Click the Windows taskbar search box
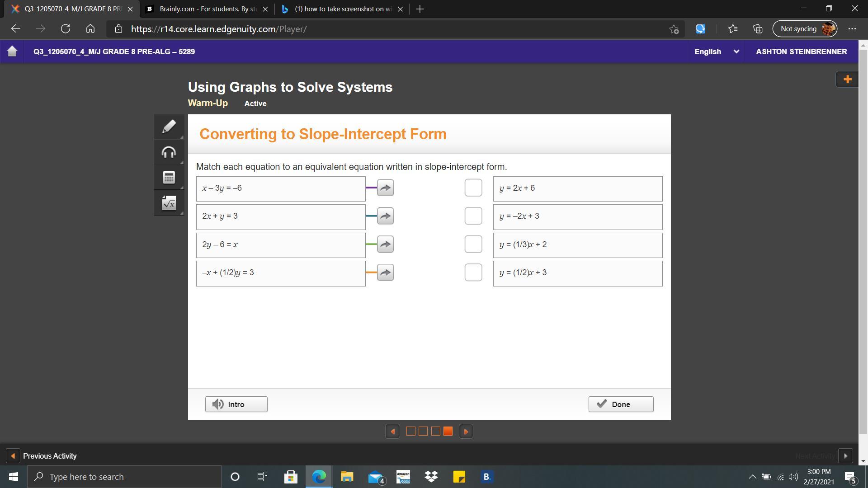This screenshot has width=868, height=488. point(124,477)
